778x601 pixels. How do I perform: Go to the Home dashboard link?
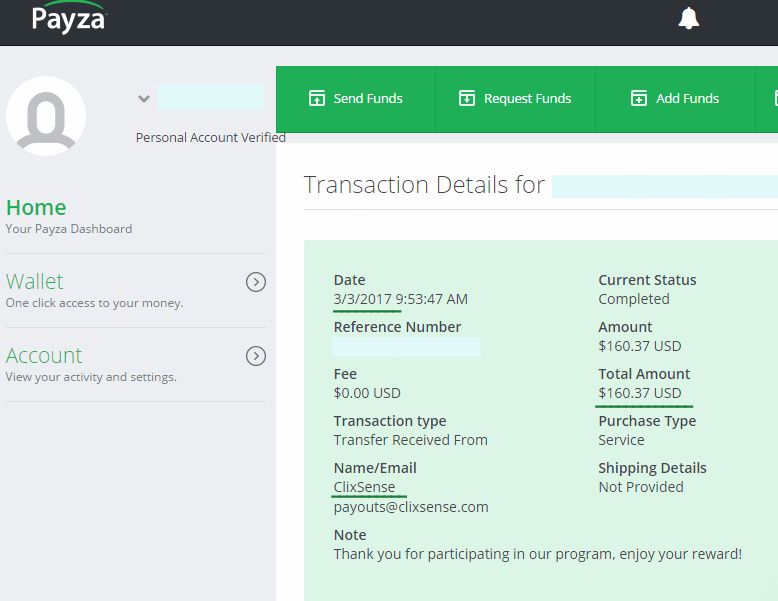click(36, 208)
